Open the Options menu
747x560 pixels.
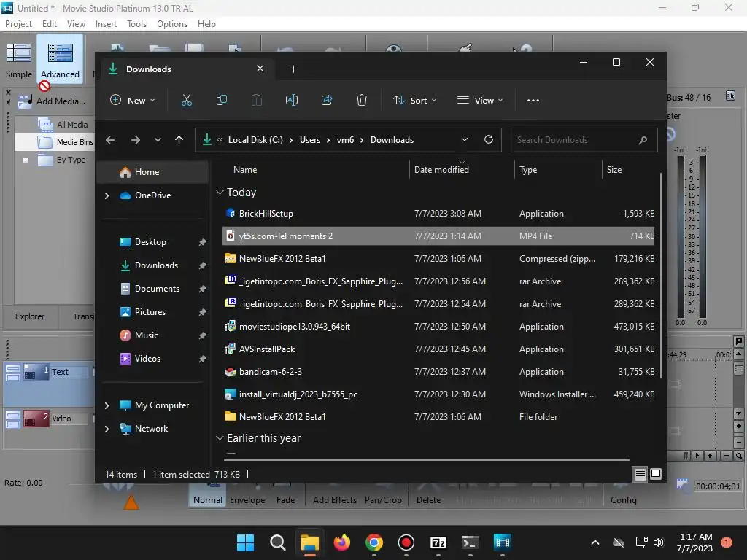172,24
